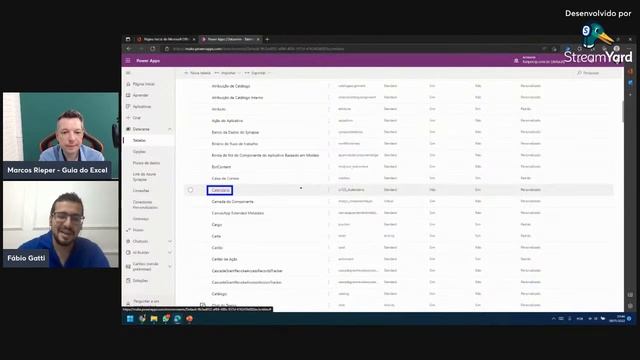Open Microsoft Edge from the taskbar
This screenshot has height=360, width=640.
point(178,319)
